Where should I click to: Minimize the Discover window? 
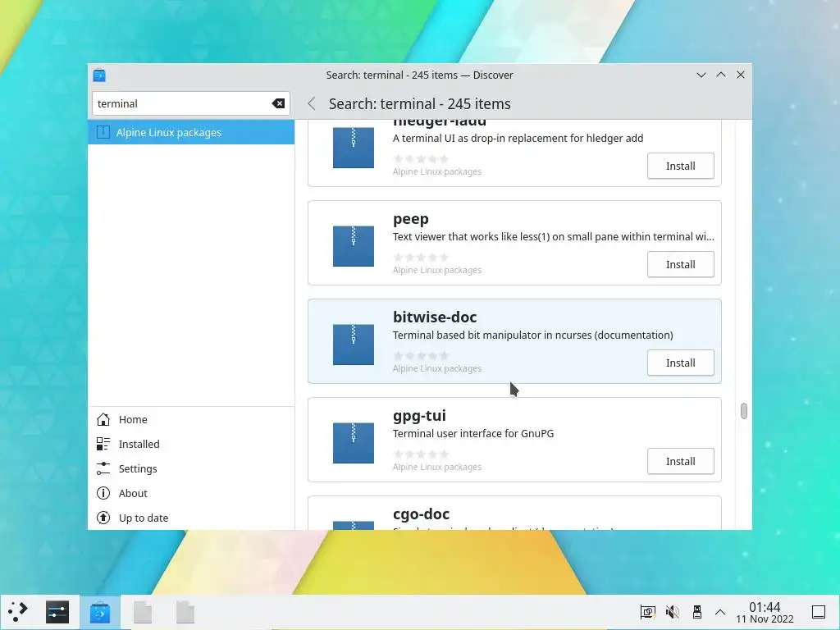(701, 75)
